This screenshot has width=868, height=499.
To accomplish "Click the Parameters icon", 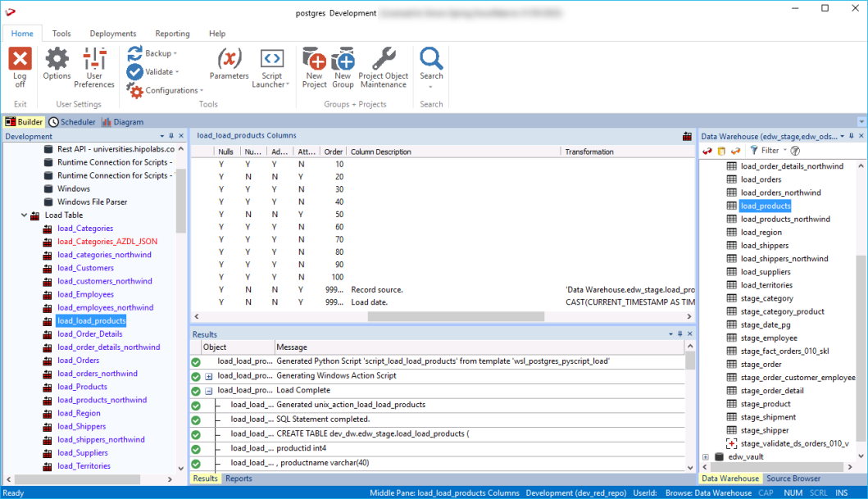I will 229,60.
